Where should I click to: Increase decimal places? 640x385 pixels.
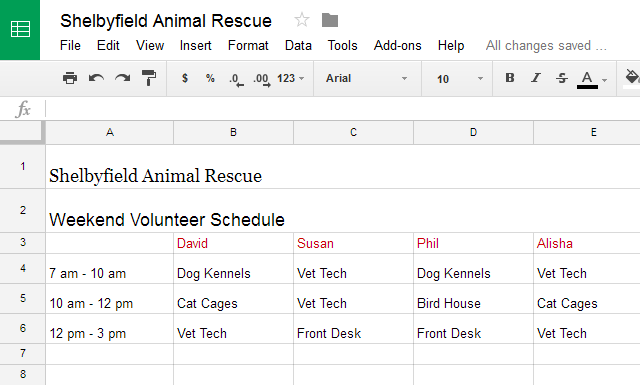[x=262, y=79]
